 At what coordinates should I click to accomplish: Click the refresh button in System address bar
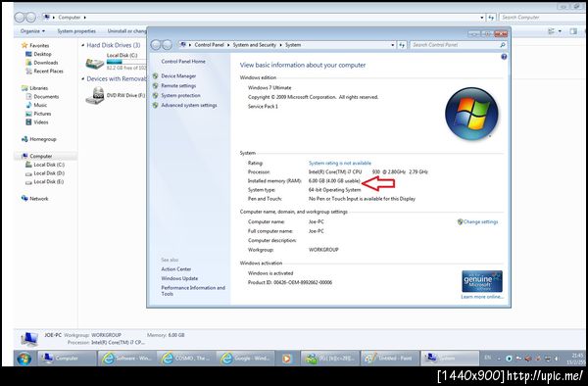pos(402,45)
